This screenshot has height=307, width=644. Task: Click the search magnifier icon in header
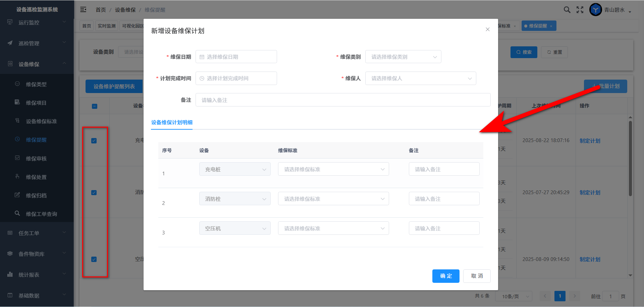coord(567,10)
